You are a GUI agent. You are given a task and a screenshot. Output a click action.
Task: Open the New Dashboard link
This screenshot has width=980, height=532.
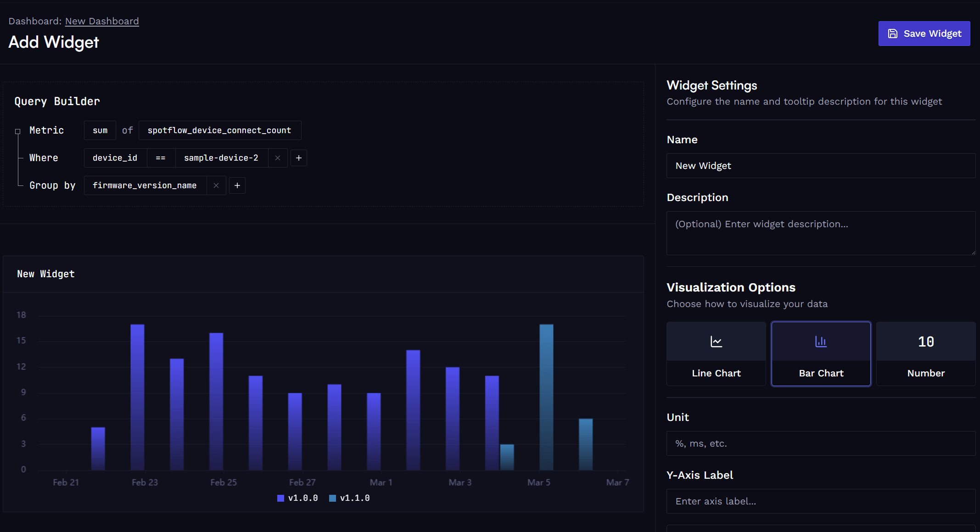[102, 21]
